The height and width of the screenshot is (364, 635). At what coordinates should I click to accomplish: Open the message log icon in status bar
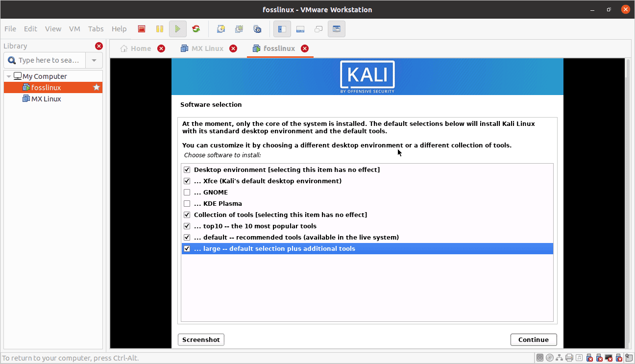[629, 358]
